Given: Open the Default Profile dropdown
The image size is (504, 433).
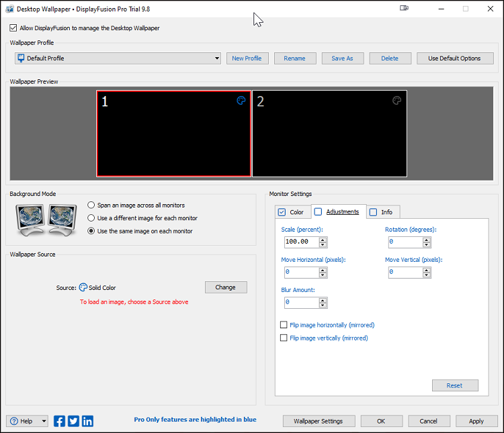Looking at the screenshot, I should point(118,58).
